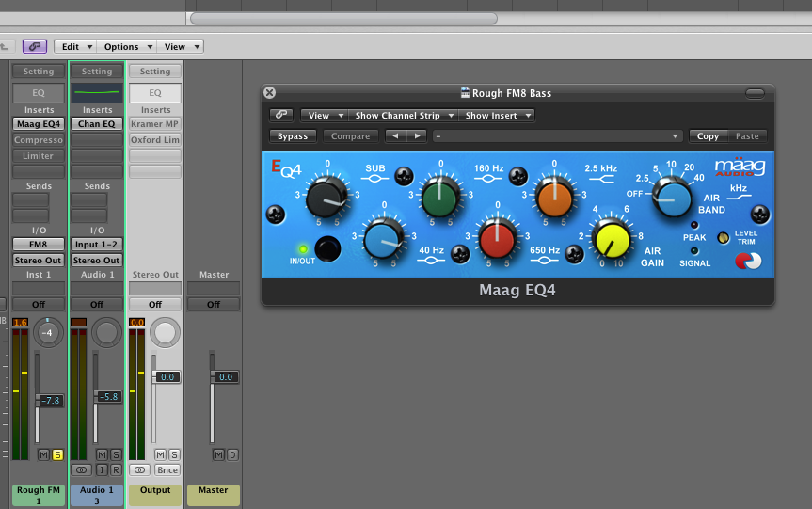
Task: Toggle Dim on the Master channel
Action: pos(232,454)
